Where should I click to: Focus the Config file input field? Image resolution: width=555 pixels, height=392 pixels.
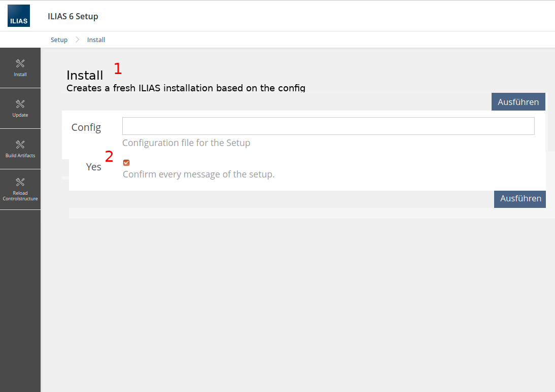(x=328, y=126)
